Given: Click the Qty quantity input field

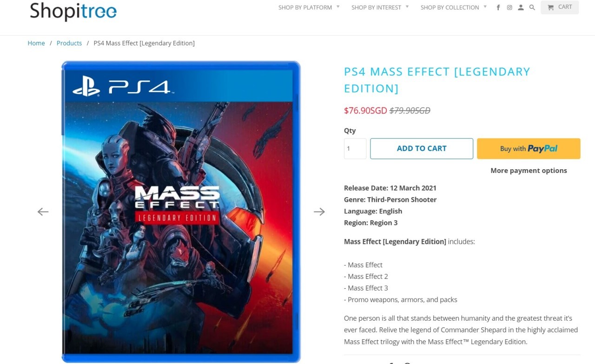Looking at the screenshot, I should click(355, 149).
